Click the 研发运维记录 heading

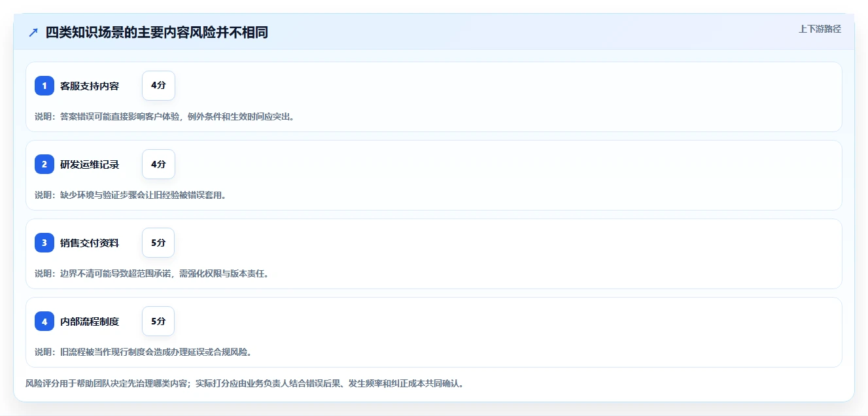[90, 164]
